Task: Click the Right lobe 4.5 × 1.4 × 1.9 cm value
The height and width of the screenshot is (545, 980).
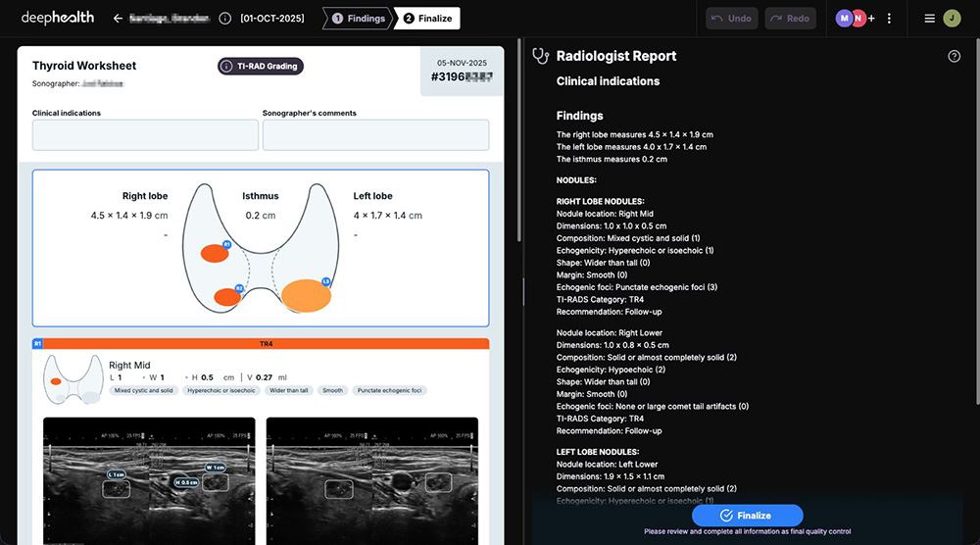Action: click(129, 216)
